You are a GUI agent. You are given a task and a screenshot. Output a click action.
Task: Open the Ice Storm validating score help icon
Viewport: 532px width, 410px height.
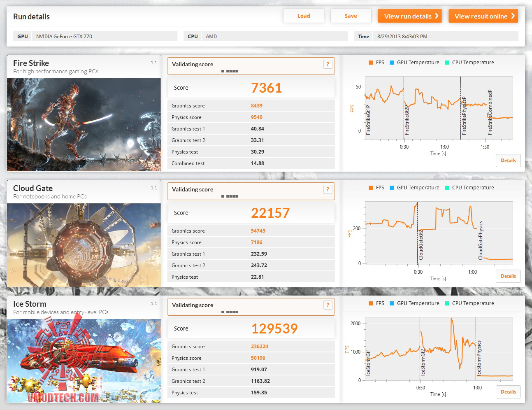[x=328, y=305]
